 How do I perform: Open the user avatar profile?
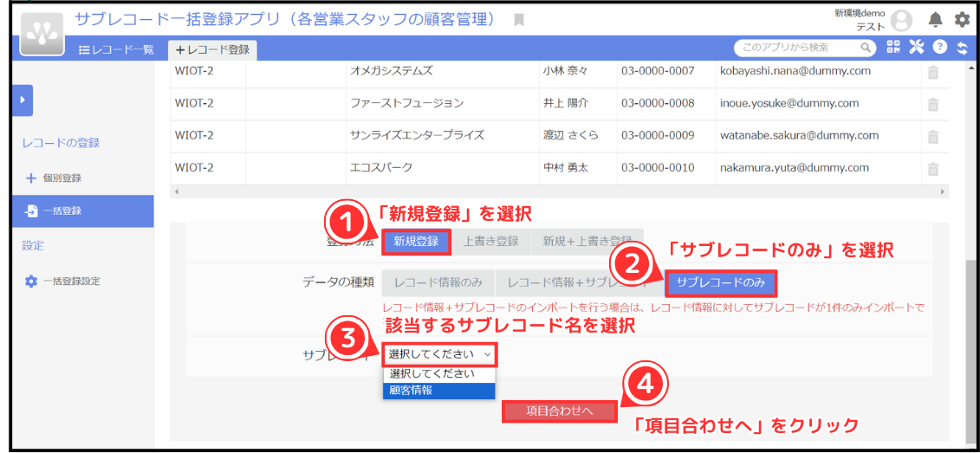click(x=900, y=22)
